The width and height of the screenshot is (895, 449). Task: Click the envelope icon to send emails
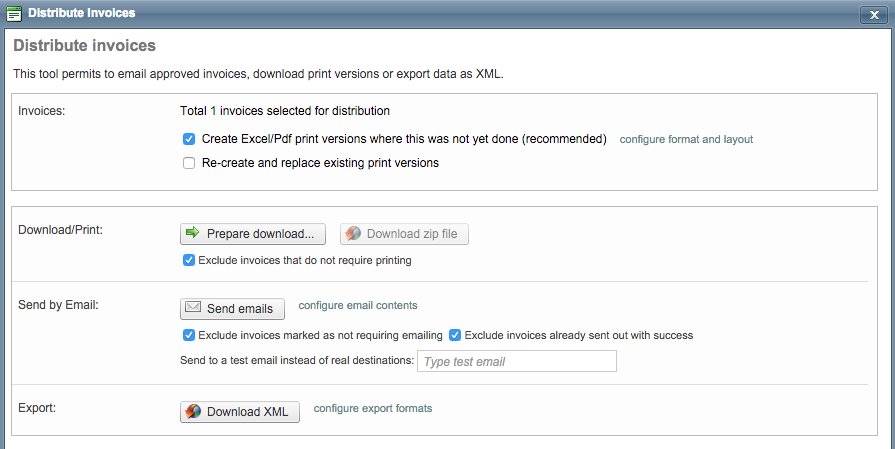click(x=194, y=308)
